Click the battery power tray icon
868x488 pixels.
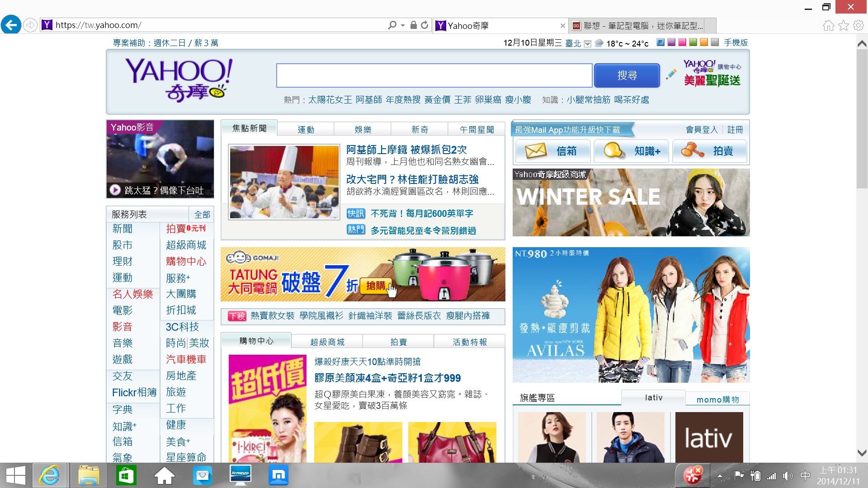tap(755, 475)
